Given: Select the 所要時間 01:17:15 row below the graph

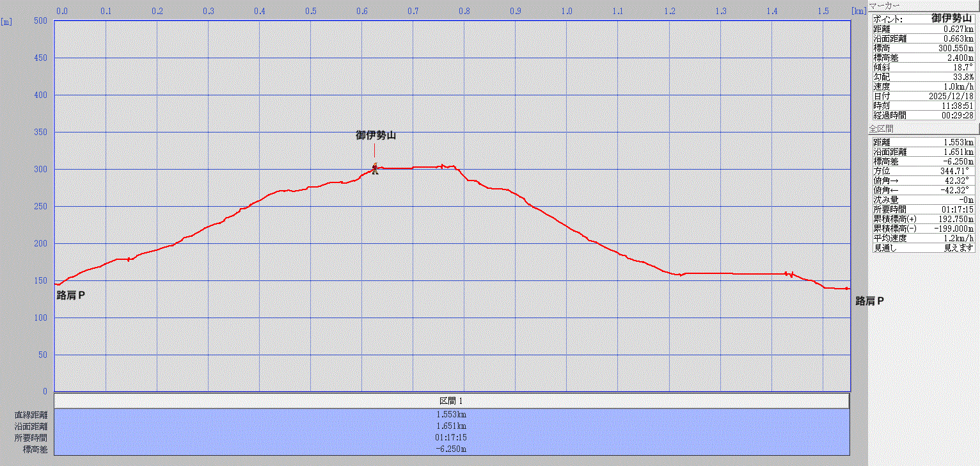Looking at the screenshot, I should [x=452, y=438].
